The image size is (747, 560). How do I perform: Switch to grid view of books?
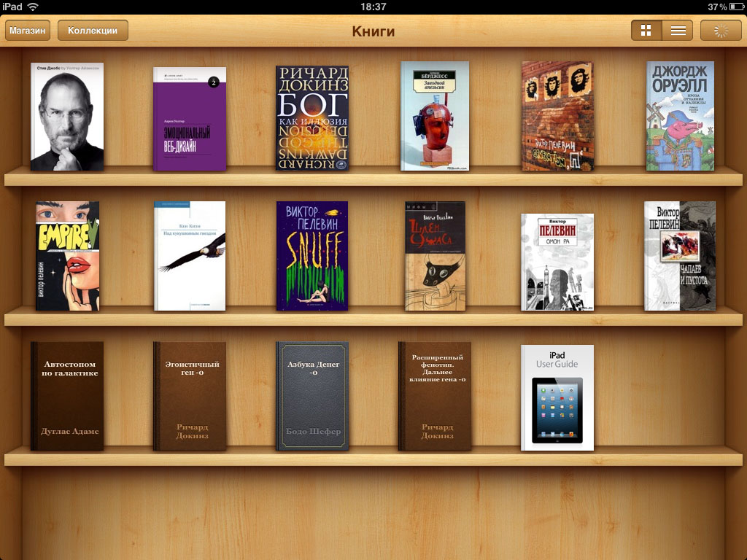pyautogui.click(x=646, y=31)
